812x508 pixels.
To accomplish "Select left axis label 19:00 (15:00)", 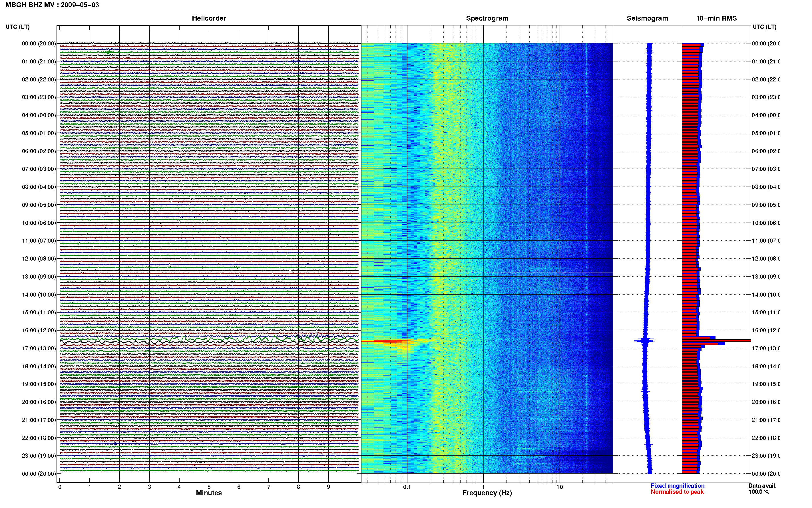I will (x=39, y=384).
